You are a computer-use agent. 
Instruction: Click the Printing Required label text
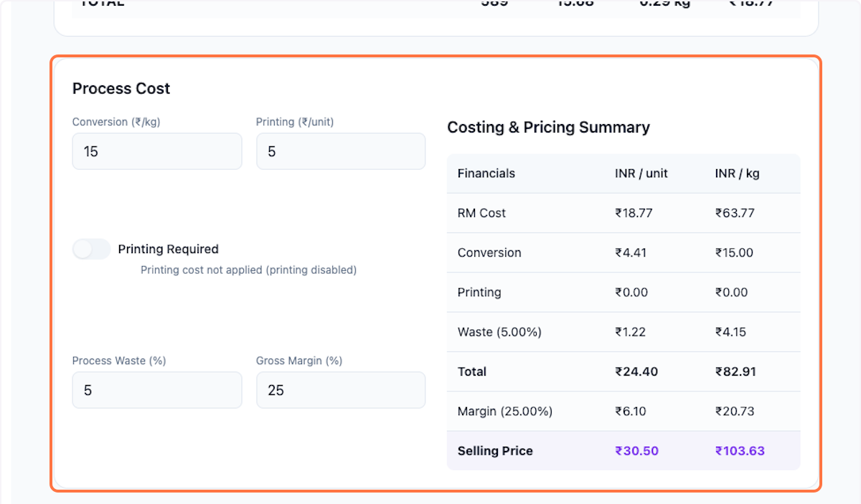(x=168, y=249)
